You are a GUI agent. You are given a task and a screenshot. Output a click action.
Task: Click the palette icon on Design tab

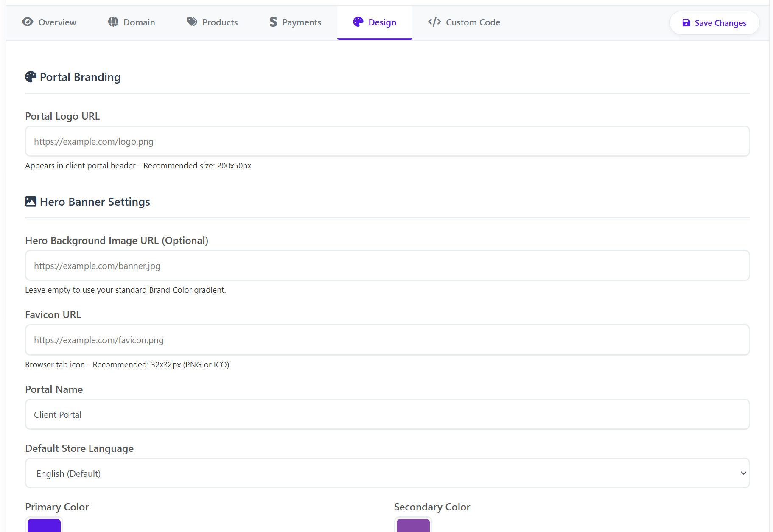pos(358,22)
